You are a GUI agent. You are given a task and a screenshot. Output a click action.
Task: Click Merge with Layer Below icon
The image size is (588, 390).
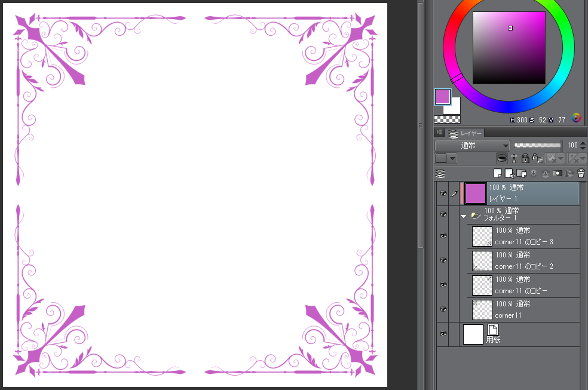coord(546,173)
